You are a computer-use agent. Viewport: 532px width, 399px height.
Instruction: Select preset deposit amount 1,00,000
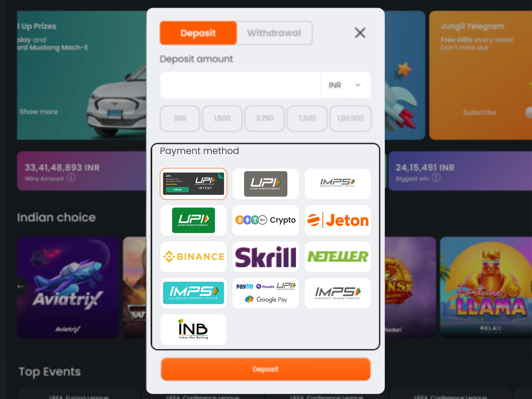(350, 118)
